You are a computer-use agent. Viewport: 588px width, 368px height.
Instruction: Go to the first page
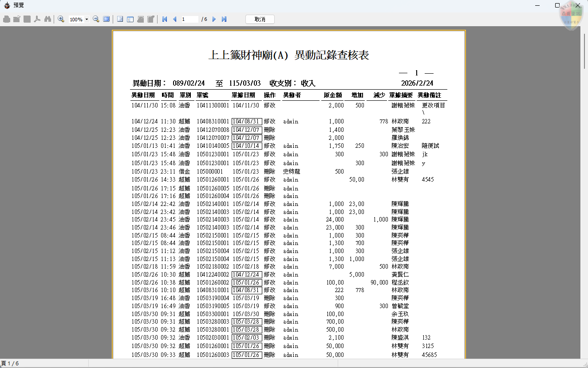165,19
